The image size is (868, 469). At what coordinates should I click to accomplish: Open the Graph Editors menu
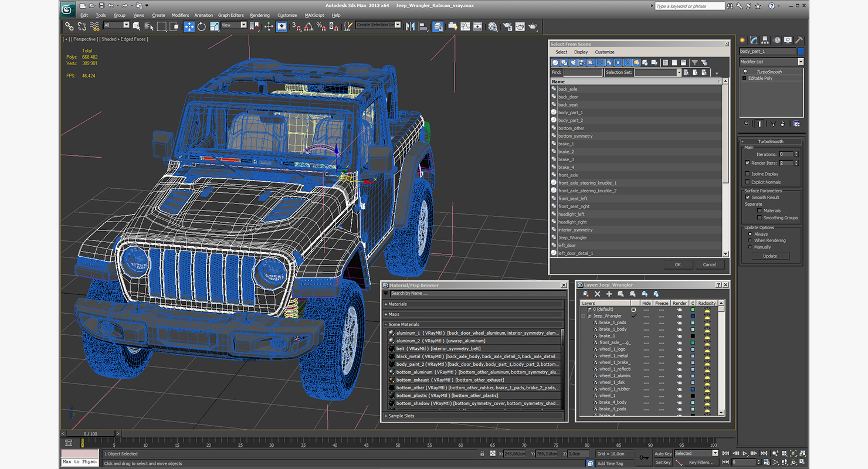click(x=230, y=15)
